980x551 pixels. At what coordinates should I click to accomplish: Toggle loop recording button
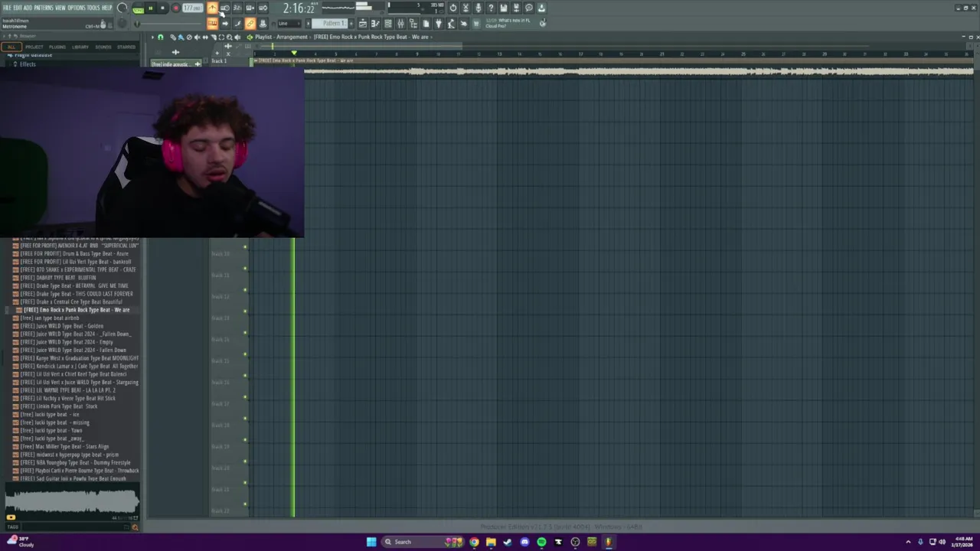coord(263,8)
